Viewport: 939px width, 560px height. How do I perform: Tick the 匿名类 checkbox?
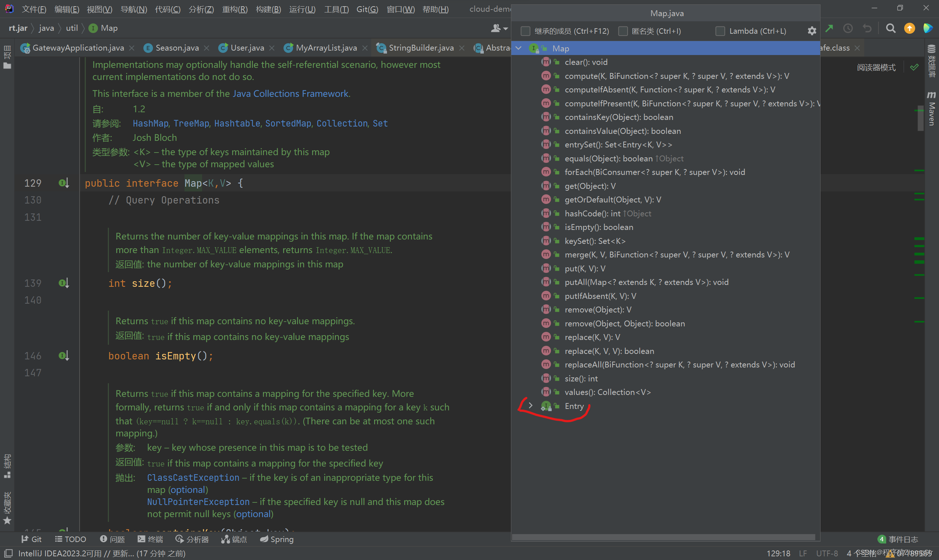pyautogui.click(x=623, y=31)
